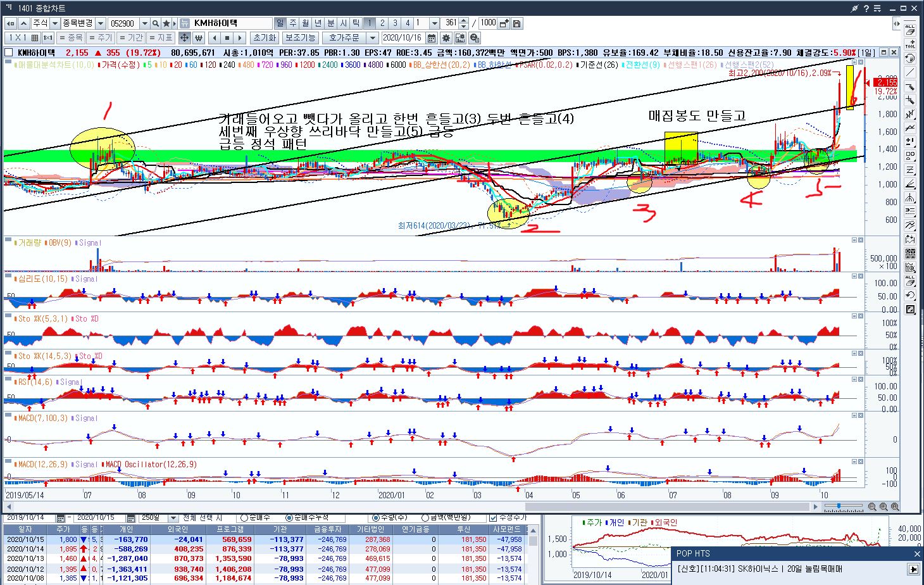
Task: Select the crosshair cursor tool
Action: pos(184,38)
